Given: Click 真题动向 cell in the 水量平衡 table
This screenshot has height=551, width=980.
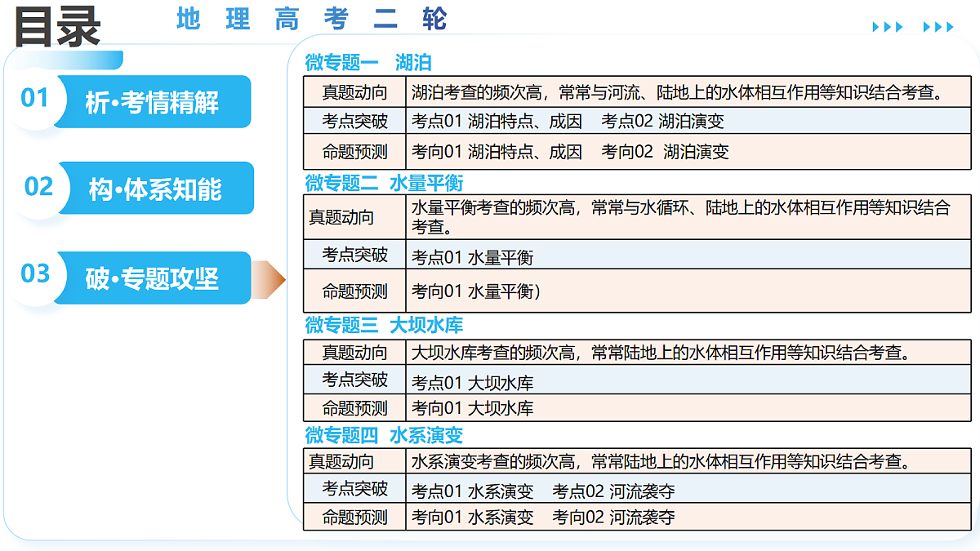Looking at the screenshot, I should click(355, 217).
